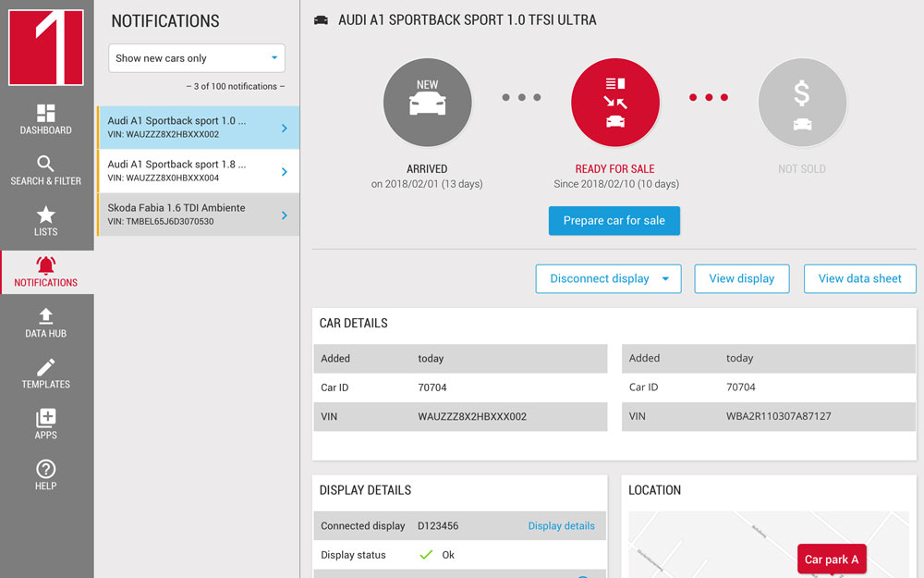Expand chevron on Audi A1 Sportback 1.8 row
The image size is (924, 578).
click(x=285, y=172)
